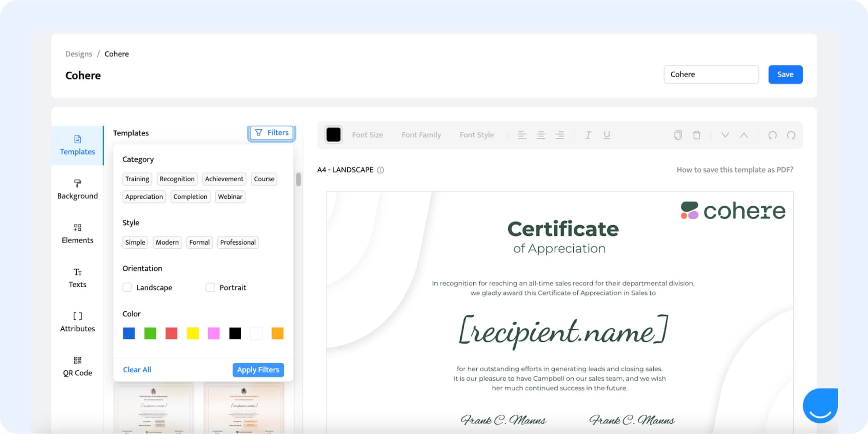Screen dimensions: 868x434
Task: Switch to the Background tab
Action: [x=77, y=189]
